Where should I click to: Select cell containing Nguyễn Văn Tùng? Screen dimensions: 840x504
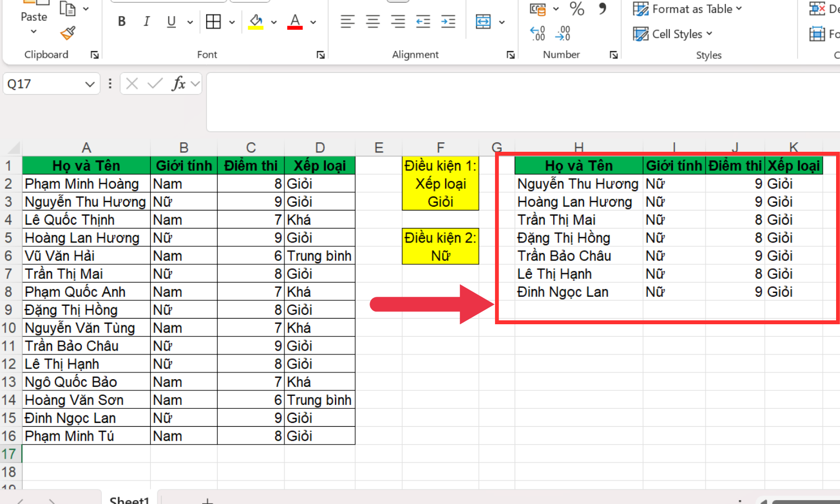86,328
